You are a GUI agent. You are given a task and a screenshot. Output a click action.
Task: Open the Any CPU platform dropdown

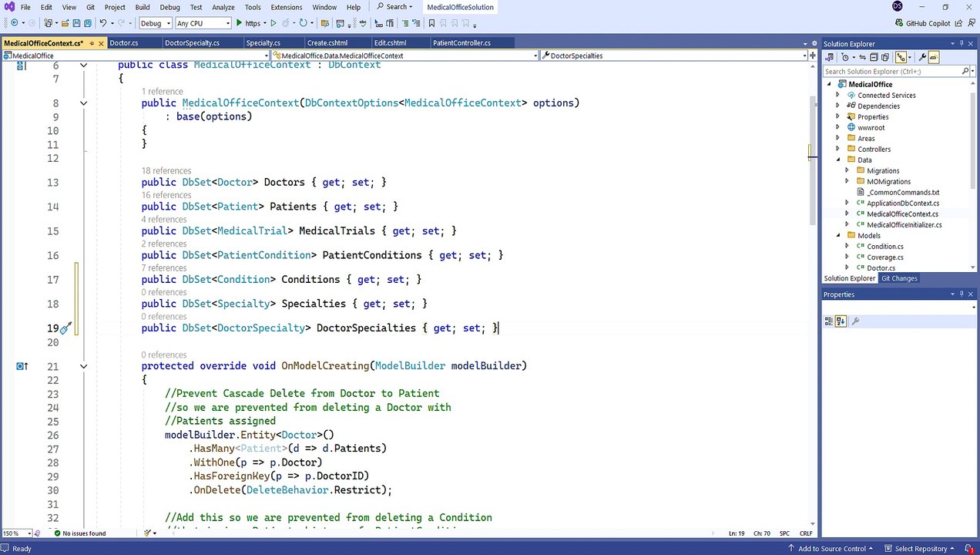203,23
